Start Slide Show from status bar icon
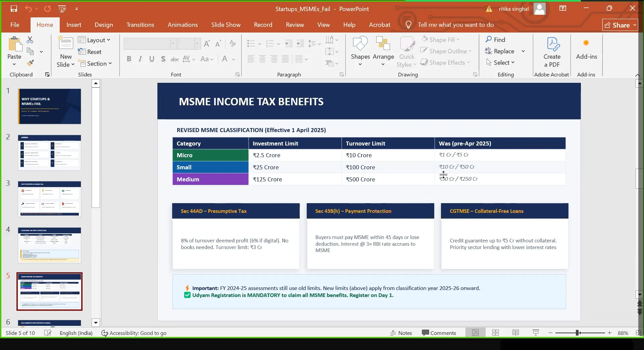The width and height of the screenshot is (644, 350). point(536,333)
